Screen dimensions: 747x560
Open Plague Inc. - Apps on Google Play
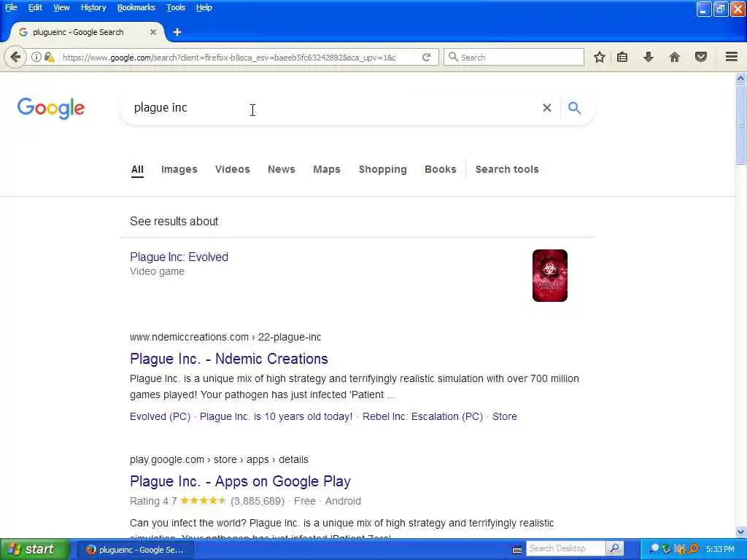pos(240,481)
